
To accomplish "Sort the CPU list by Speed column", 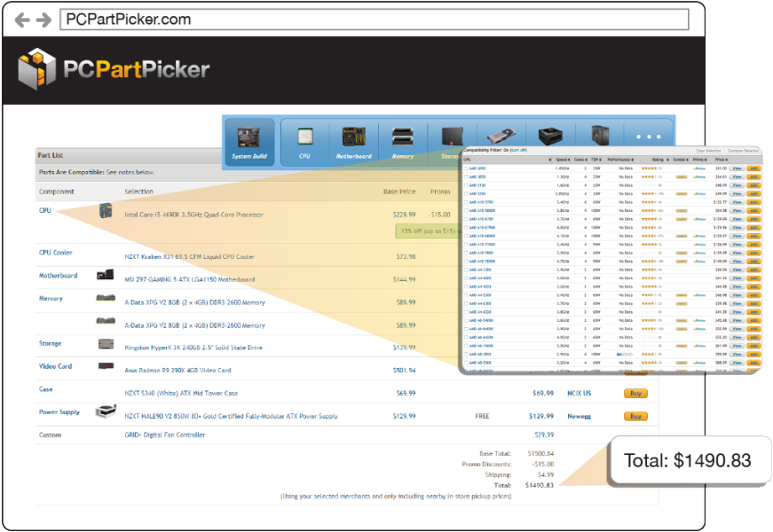I will [x=563, y=159].
